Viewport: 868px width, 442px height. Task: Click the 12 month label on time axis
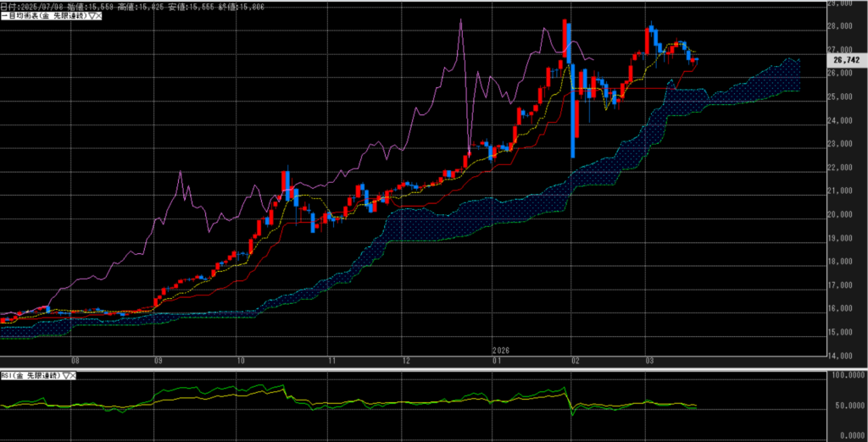[x=407, y=360]
